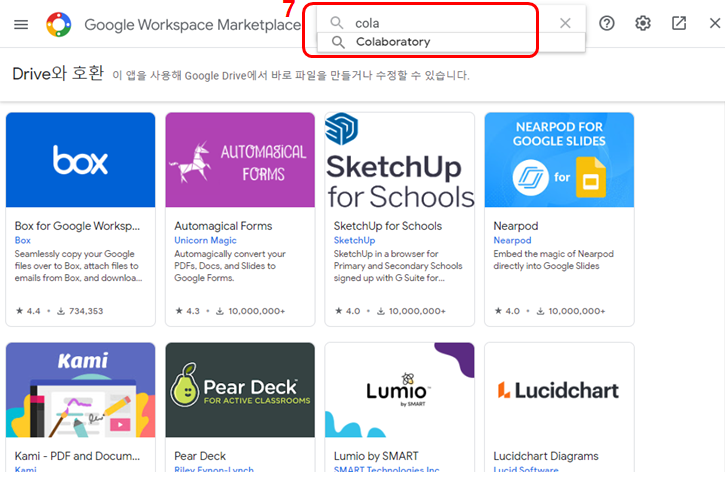This screenshot has width=725, height=493.
Task: Open the Pear Deck thumbnail
Action: [240, 390]
